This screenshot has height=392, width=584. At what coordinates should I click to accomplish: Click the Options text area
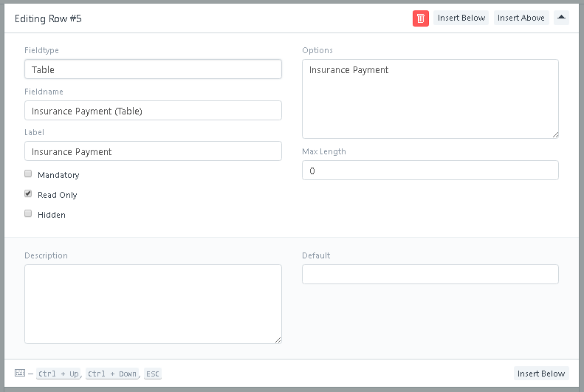pos(430,99)
